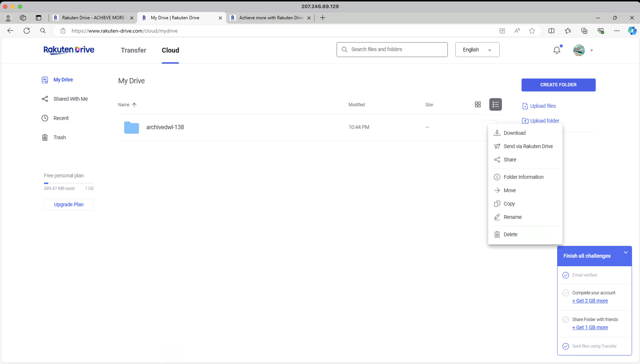Drag the storage usage progress bar
The height and width of the screenshot is (364, 640).
click(x=68, y=183)
